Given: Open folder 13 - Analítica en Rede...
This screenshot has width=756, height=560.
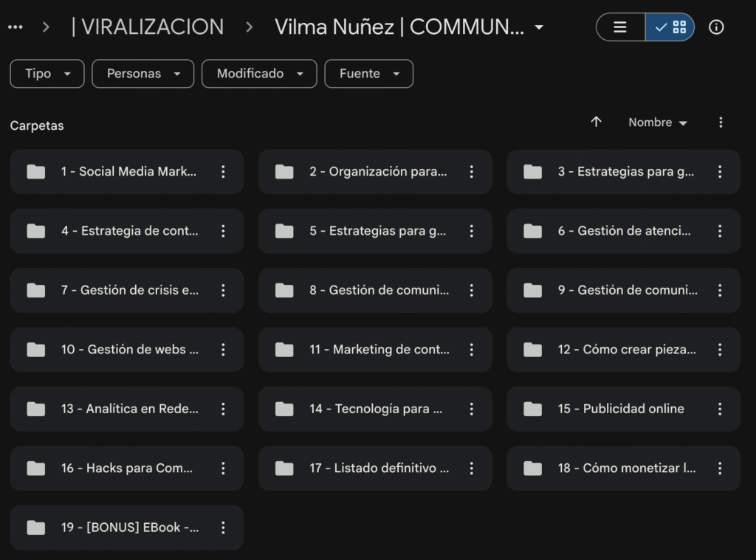Looking at the screenshot, I should pos(129,409).
